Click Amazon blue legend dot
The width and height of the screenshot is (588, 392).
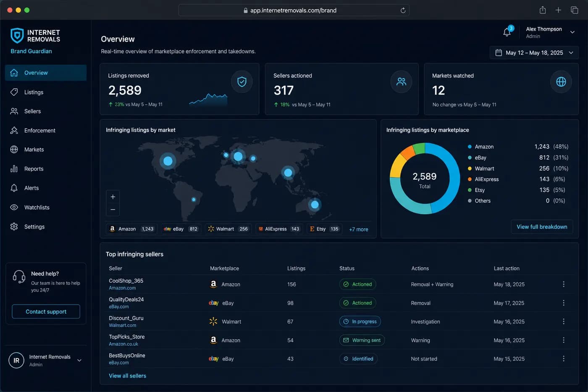click(x=470, y=147)
